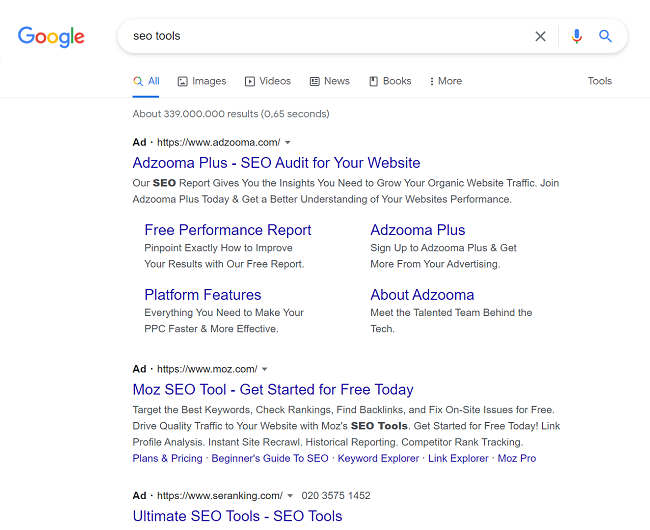Open the Free Performance Report sitelink

click(x=228, y=230)
